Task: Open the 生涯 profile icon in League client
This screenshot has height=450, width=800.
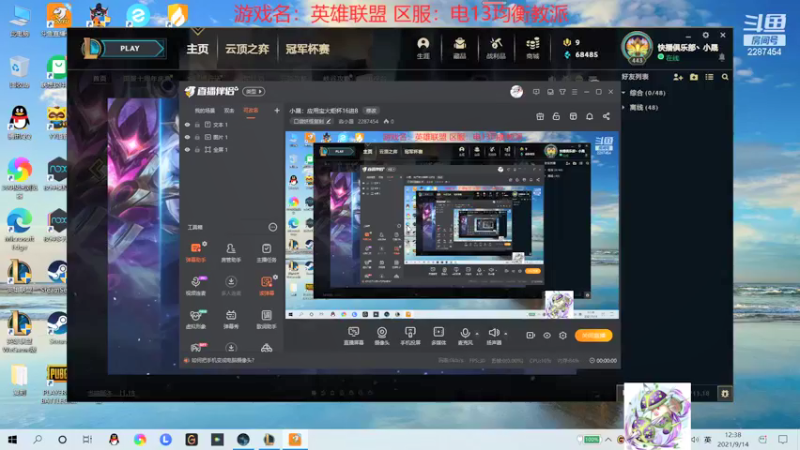Action: click(423, 48)
